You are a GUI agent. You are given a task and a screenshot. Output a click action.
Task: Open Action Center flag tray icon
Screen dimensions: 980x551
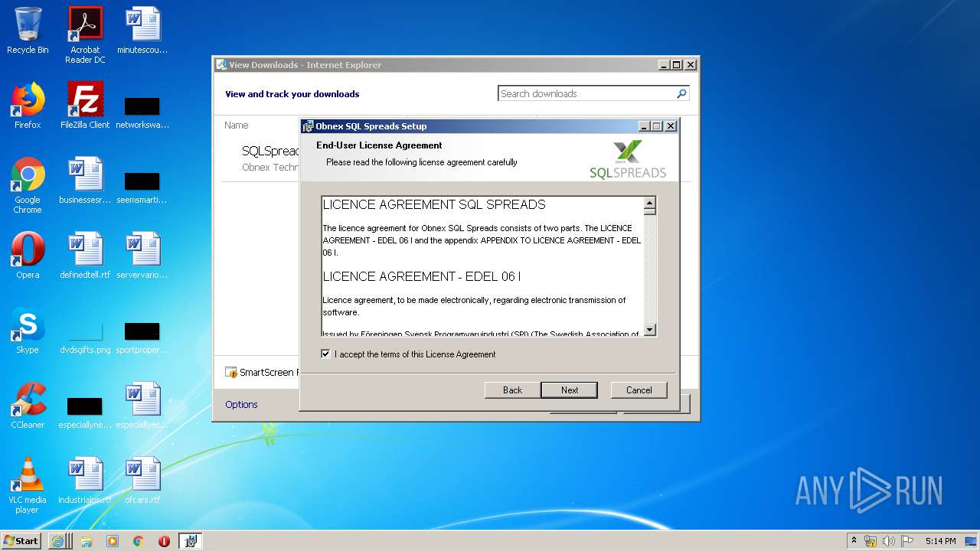pos(906,541)
